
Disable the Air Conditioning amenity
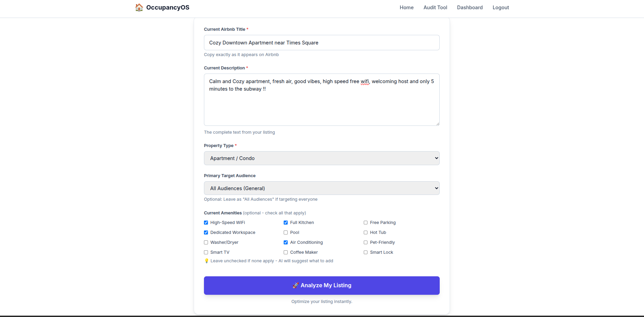tap(285, 242)
